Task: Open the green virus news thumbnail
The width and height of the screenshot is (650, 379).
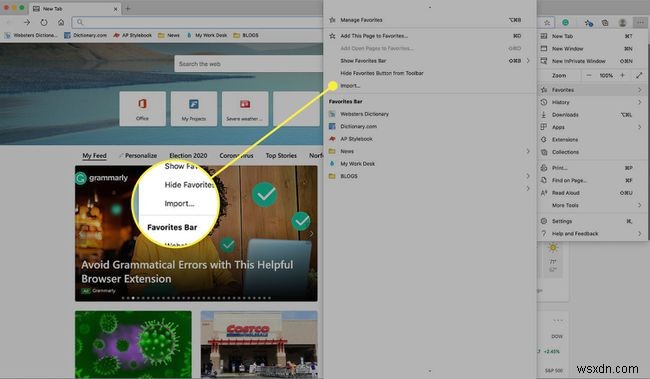Action: coord(133,345)
